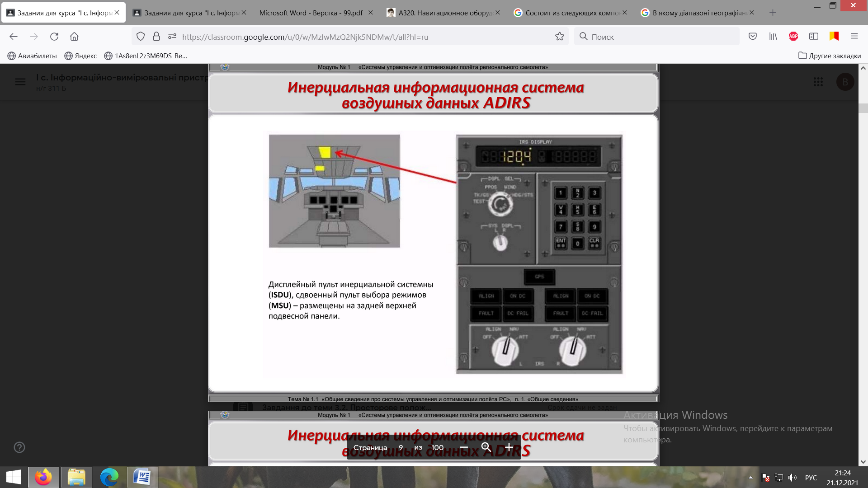The image size is (868, 488).
Task: Toggle the sidebar view icon
Action: pos(814,37)
